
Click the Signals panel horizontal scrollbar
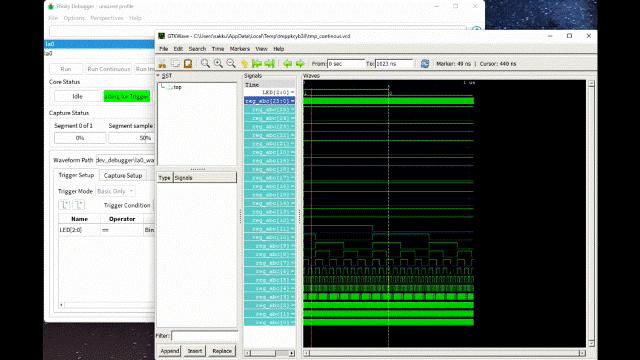(x=269, y=353)
